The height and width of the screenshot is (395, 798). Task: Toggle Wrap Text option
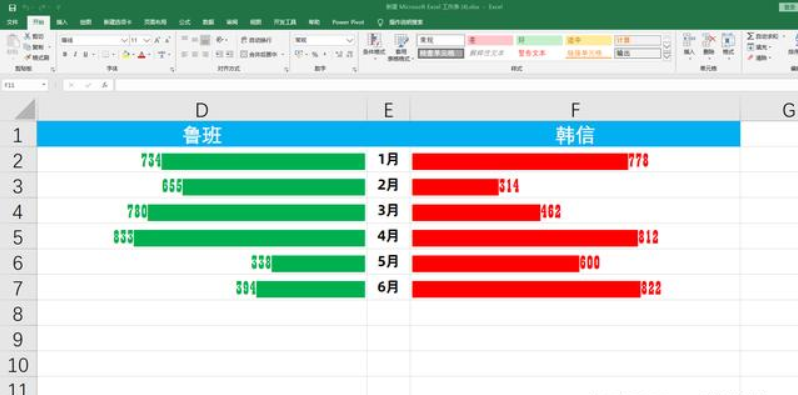(x=256, y=40)
